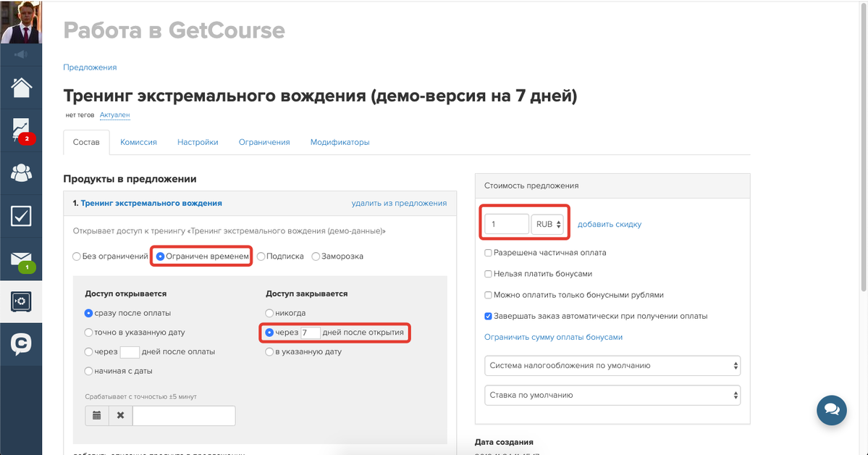Screen dimensions: 868x455
Task: Open the home icon in sidebar
Action: (x=21, y=88)
